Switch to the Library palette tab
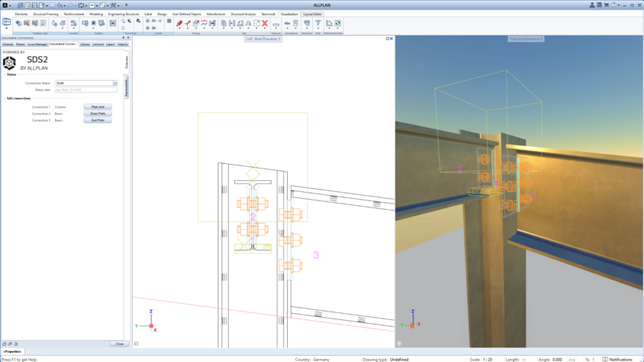644x362 pixels. [85, 44]
